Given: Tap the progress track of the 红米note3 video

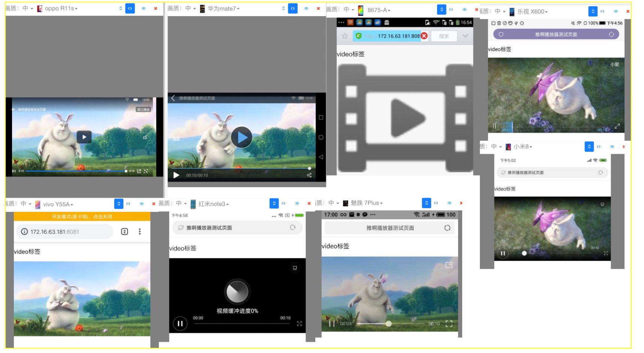Looking at the screenshot, I should coord(242,323).
